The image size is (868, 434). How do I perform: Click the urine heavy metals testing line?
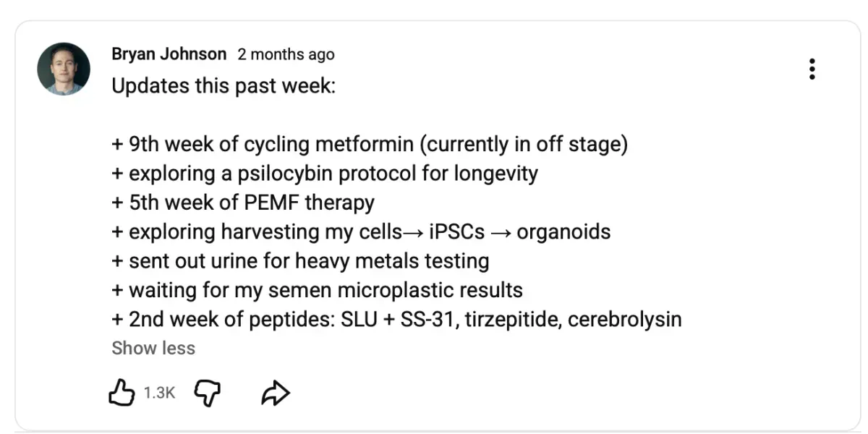pyautogui.click(x=300, y=260)
